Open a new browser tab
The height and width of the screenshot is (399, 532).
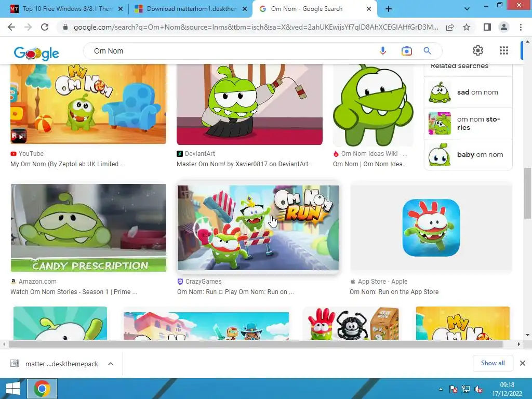(x=389, y=9)
